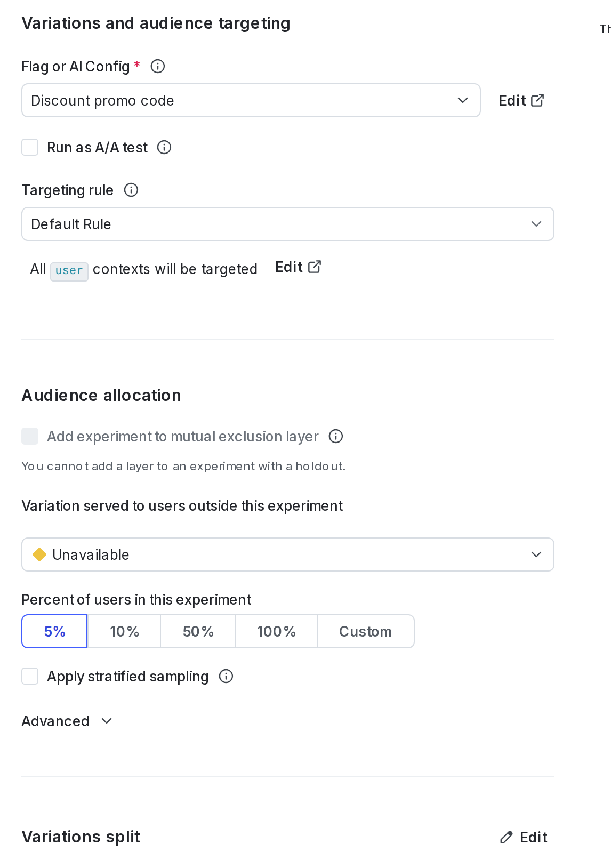This screenshot has height=868, width=611.
Task: Click info icon next to Run as A/A test
Action: 164,148
